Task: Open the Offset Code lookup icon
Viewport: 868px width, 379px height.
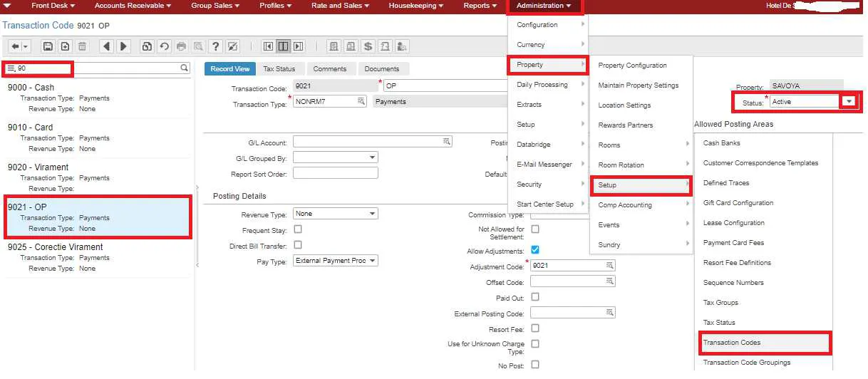Action: 610,281
